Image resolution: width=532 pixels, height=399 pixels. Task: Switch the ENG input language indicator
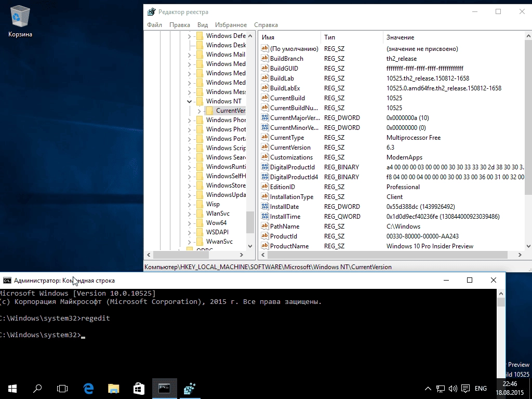(481, 389)
